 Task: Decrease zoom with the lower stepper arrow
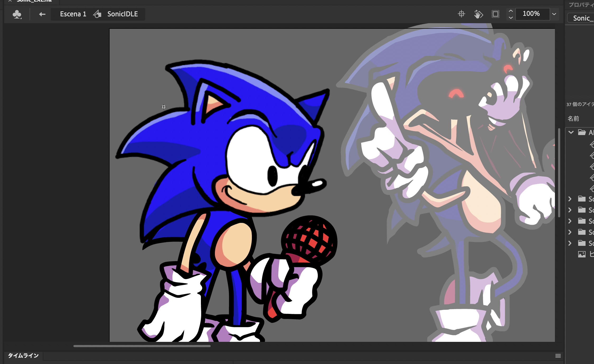point(511,17)
